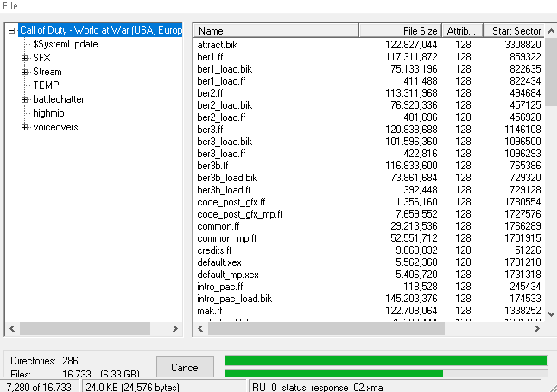Viewport: 557px width, 392px height.
Task: Collapse the Call of Duty root node
Action: point(12,30)
